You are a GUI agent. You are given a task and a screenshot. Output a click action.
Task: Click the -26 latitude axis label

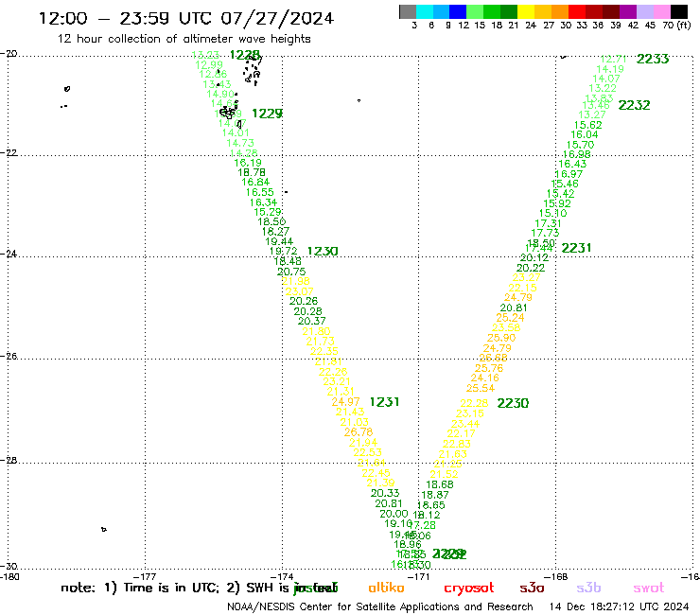9,357
